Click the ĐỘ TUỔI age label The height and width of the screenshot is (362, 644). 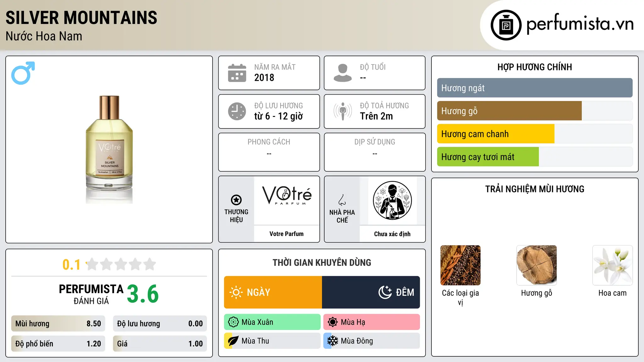pos(373,67)
